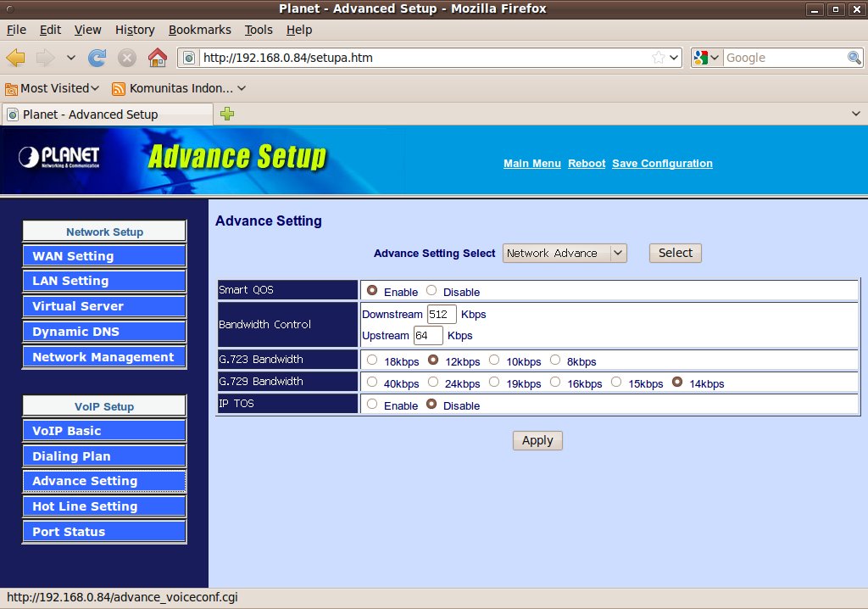
Task: Go to the Firefox home page icon
Action: [157, 58]
